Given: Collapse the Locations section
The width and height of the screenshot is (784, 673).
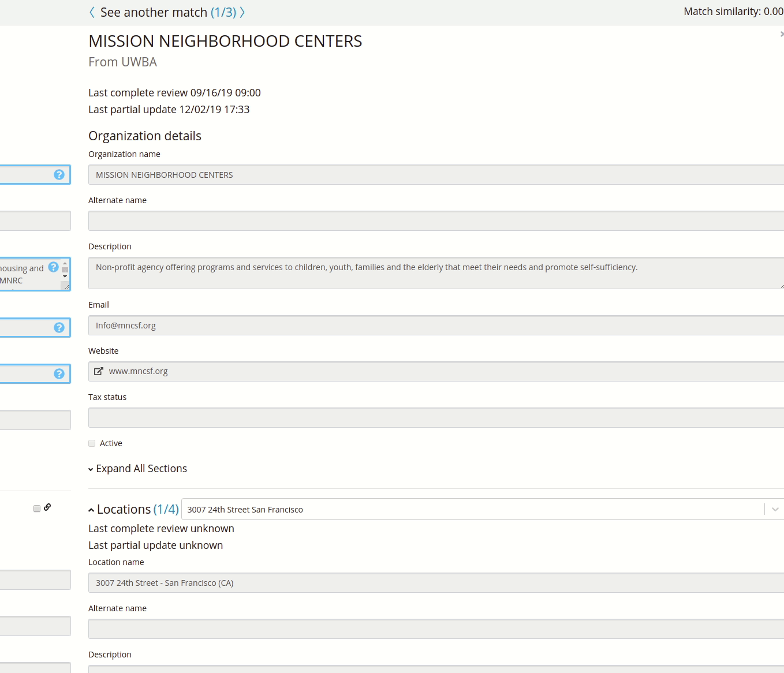Looking at the screenshot, I should coord(91,510).
